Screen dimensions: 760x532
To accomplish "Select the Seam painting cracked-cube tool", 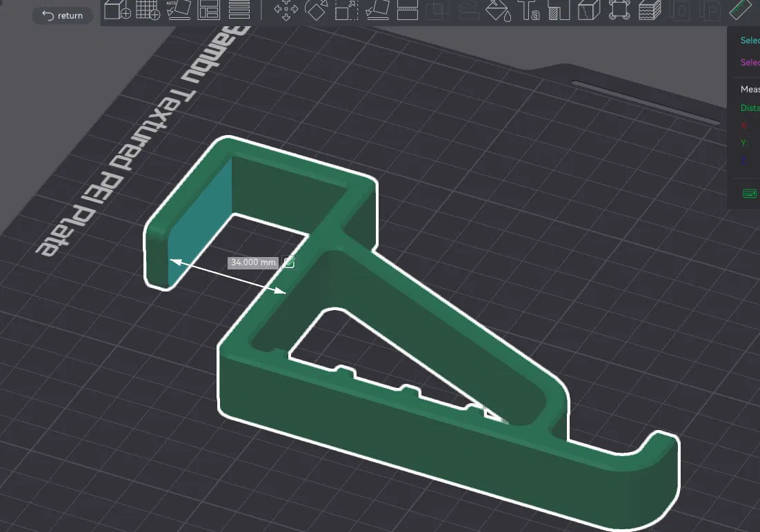I will (x=589, y=10).
